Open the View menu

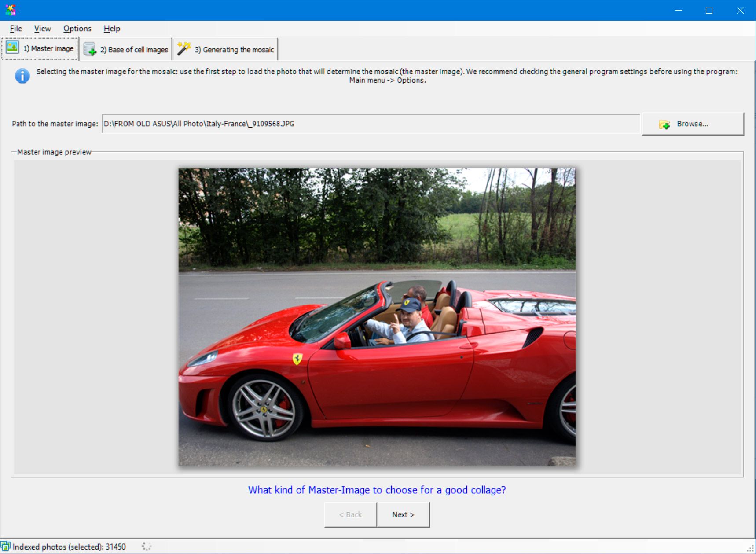(42, 28)
